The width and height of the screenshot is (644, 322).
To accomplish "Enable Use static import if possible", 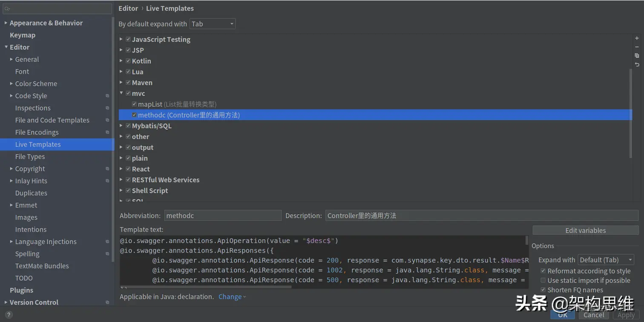I will [543, 280].
